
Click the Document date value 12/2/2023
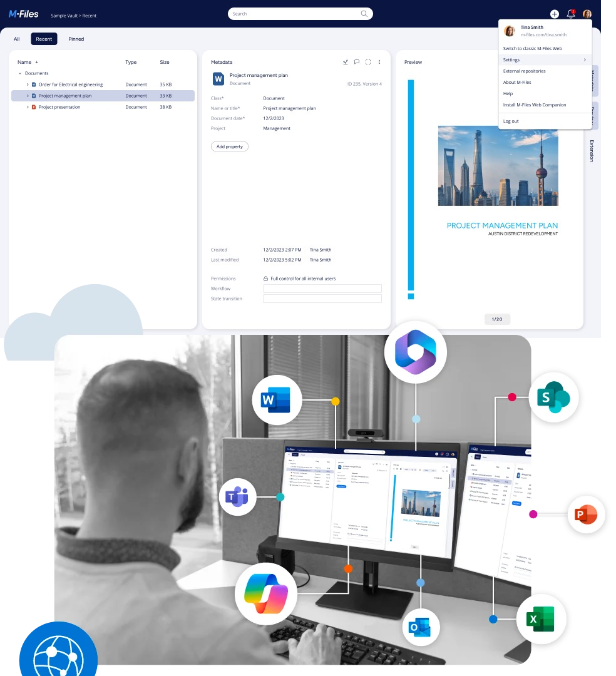click(274, 118)
